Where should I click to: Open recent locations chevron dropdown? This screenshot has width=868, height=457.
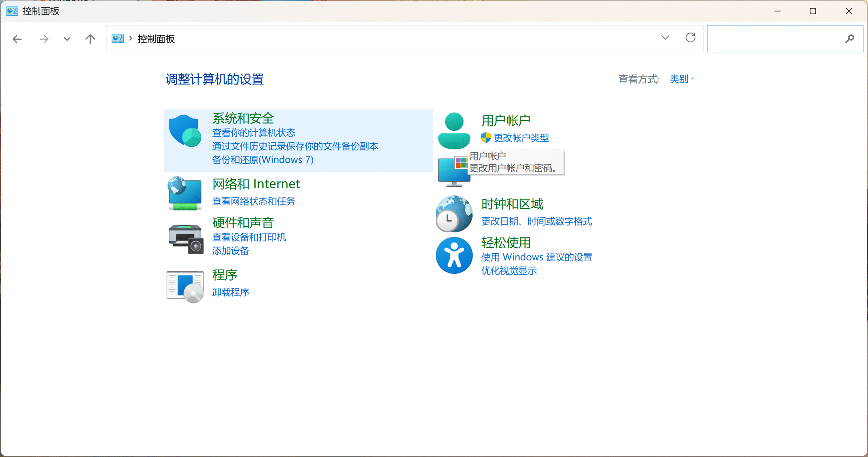point(67,39)
